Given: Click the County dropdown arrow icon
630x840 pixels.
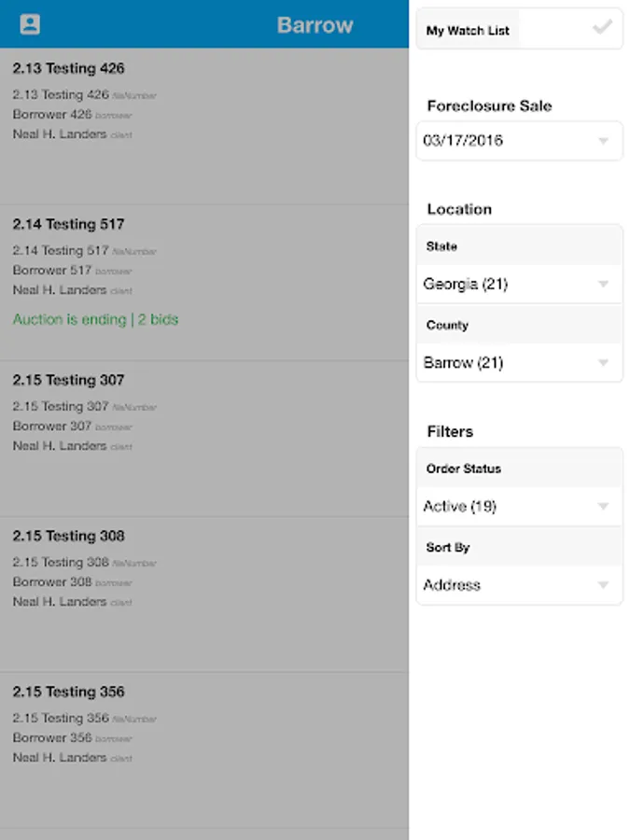Looking at the screenshot, I should point(603,363).
